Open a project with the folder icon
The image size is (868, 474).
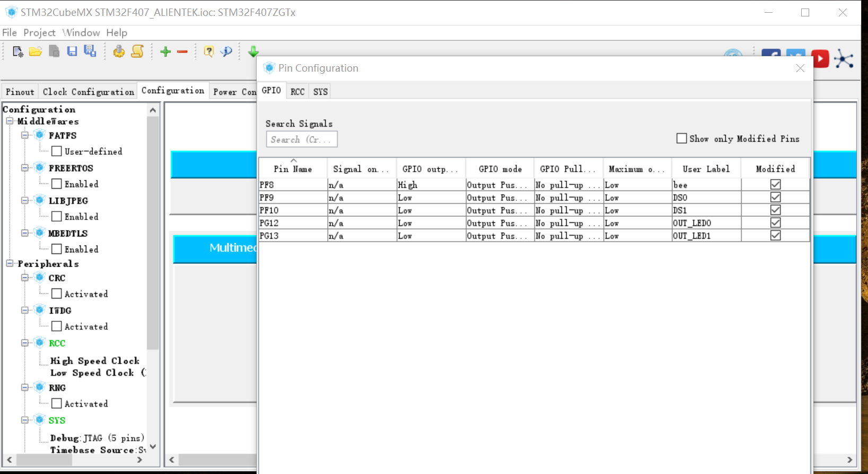pos(36,51)
